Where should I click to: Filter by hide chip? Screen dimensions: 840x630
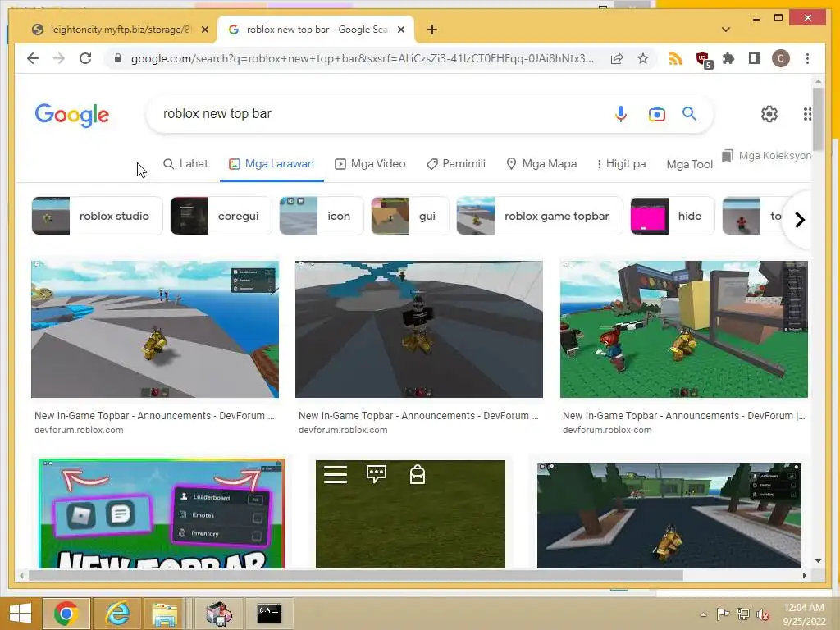[673, 216]
